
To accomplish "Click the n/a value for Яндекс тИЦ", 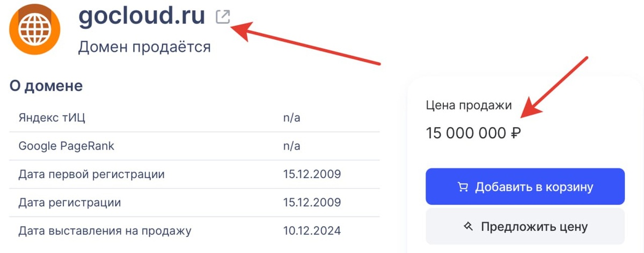I will (x=291, y=118).
